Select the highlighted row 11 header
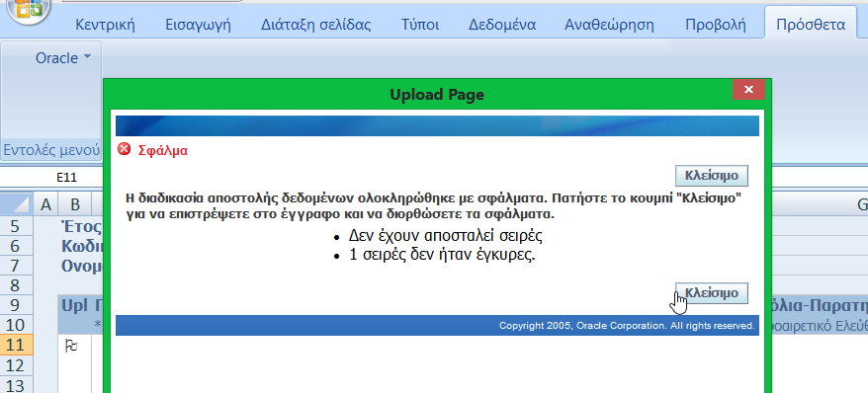The height and width of the screenshot is (393, 868). point(17,345)
